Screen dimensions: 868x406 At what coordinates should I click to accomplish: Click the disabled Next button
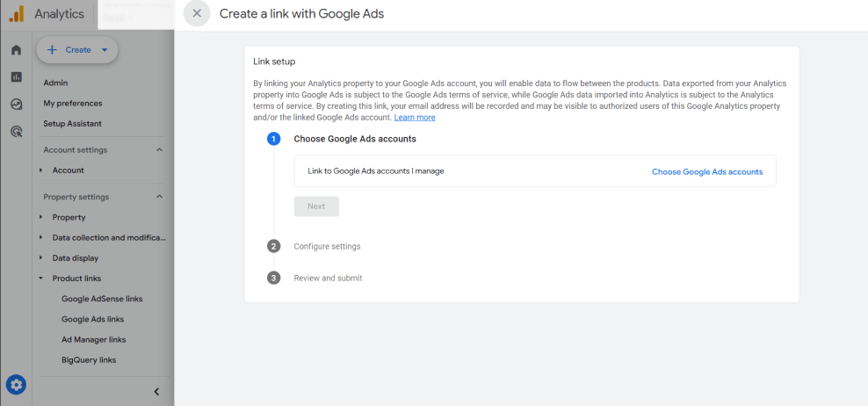click(x=316, y=206)
